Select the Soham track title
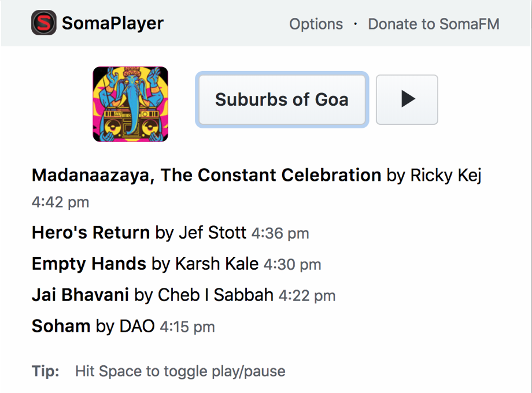The image size is (532, 393). [61, 326]
